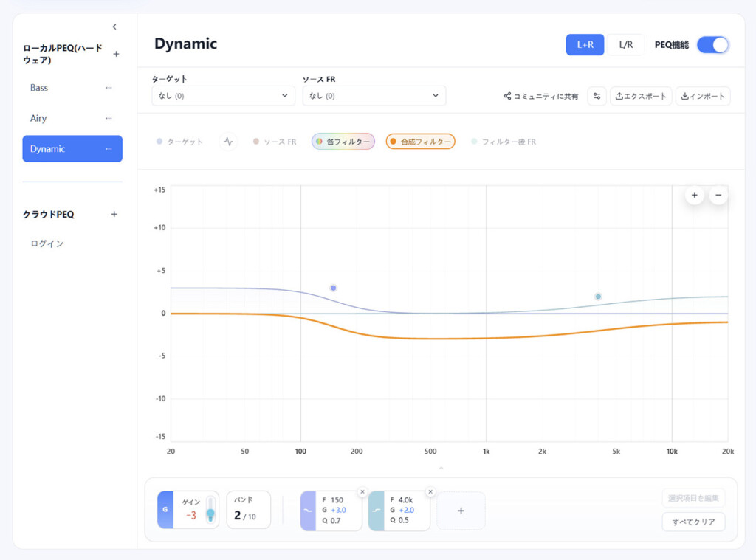Click the gain slider handle

[210, 514]
